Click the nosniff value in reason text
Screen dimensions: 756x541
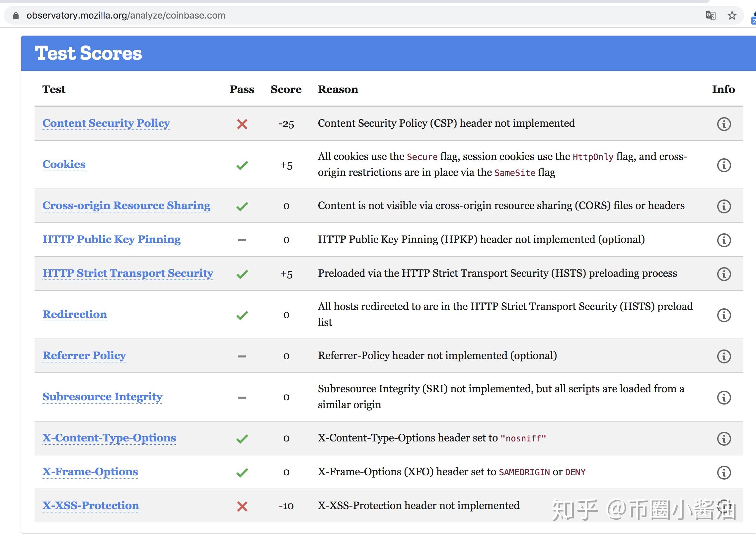click(523, 438)
